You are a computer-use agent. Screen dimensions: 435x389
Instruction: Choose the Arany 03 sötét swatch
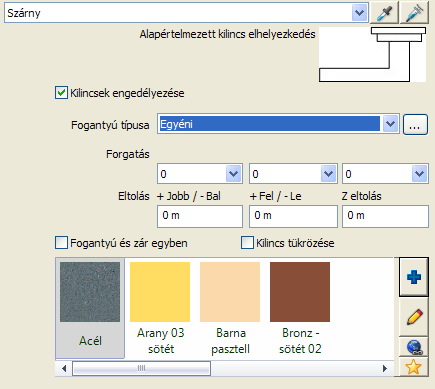click(x=160, y=307)
